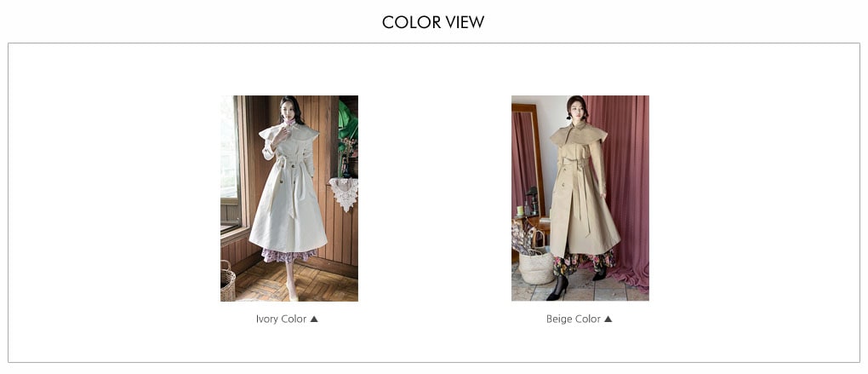Click the model's face in ivory photo
This screenshot has height=374, width=868.
(x=289, y=108)
